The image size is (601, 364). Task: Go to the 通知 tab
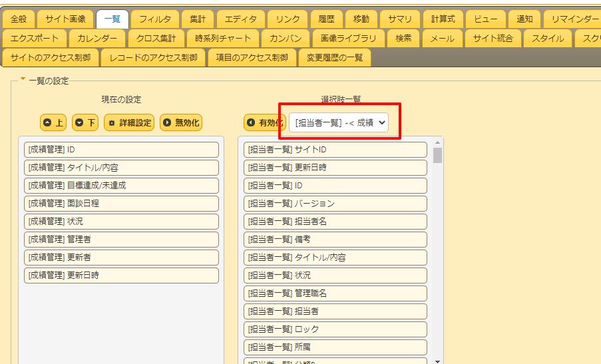[x=524, y=19]
